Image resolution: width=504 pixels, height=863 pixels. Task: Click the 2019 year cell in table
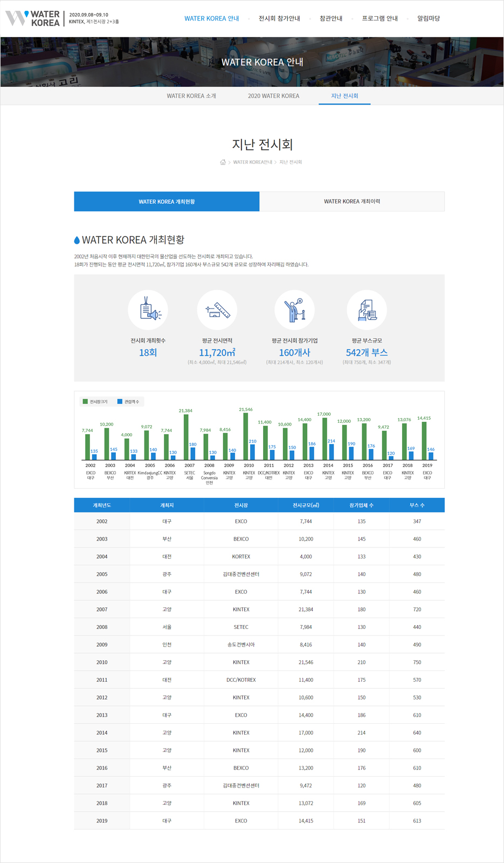tap(102, 821)
